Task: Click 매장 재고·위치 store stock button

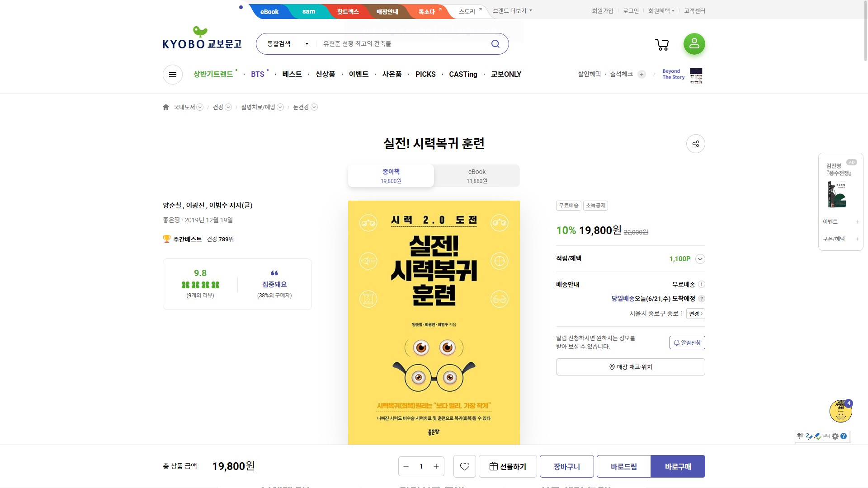Action: pyautogui.click(x=630, y=367)
